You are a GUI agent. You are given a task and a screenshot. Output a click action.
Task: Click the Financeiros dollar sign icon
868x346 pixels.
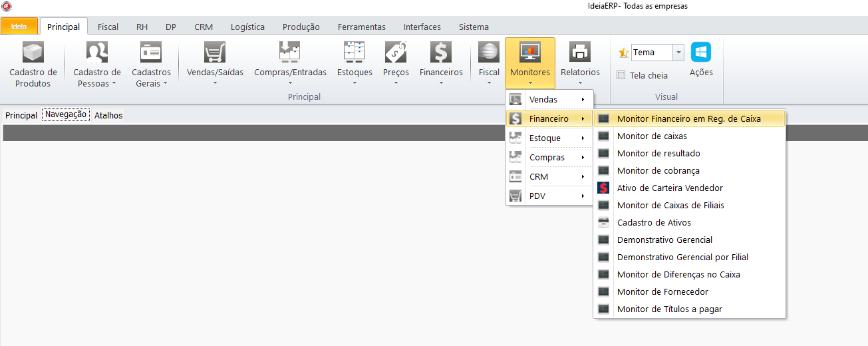pos(440,53)
